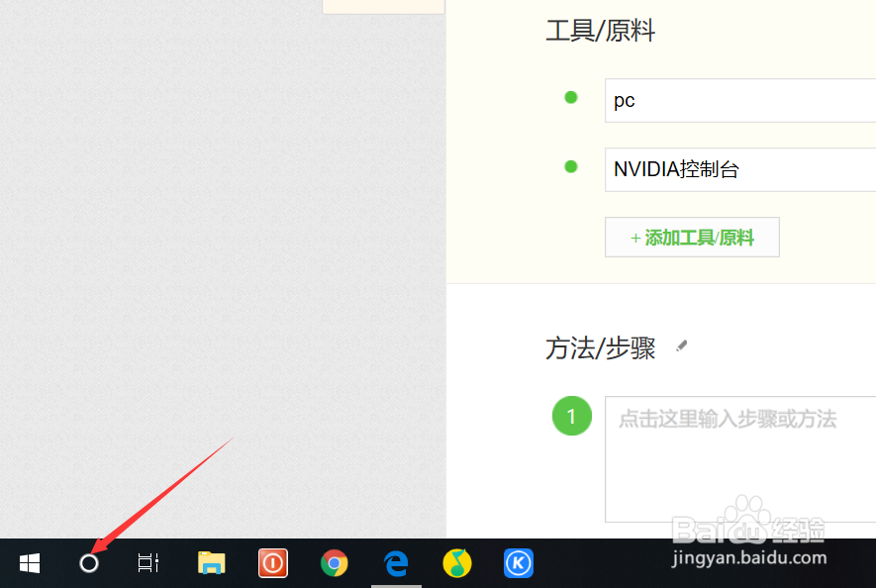The image size is (876, 588).
Task: Click the green step 1 badge
Action: pyautogui.click(x=571, y=416)
